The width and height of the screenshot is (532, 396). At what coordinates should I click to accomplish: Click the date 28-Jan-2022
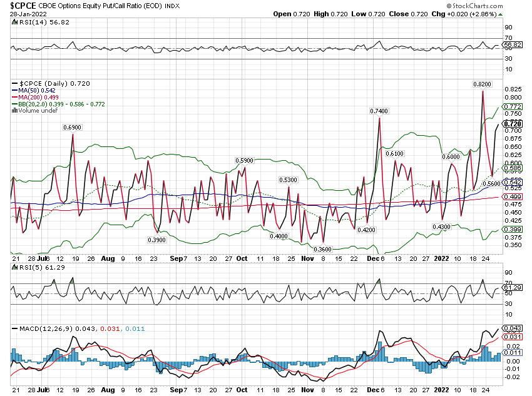(x=29, y=14)
